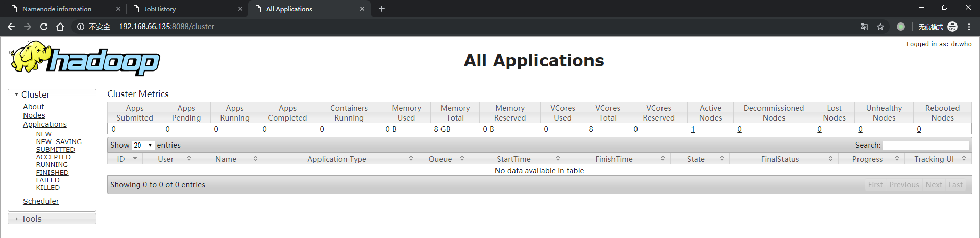Click the incognito mode icon
This screenshot has height=238, width=980.
point(952,27)
